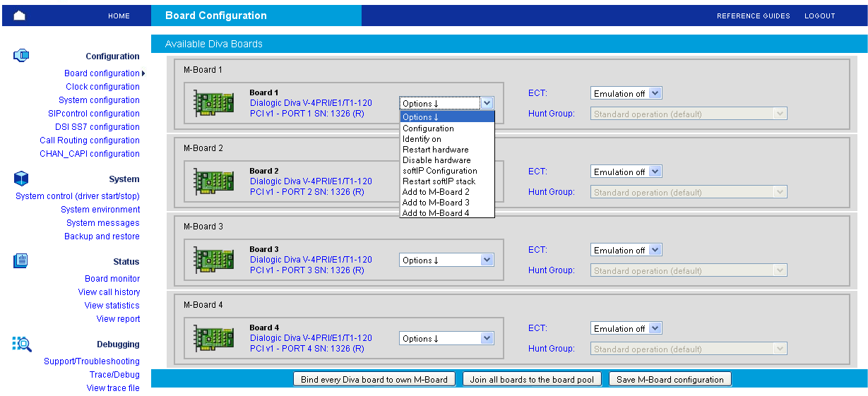
Task: Open the Options dropdown for Board 4
Action: (x=446, y=339)
